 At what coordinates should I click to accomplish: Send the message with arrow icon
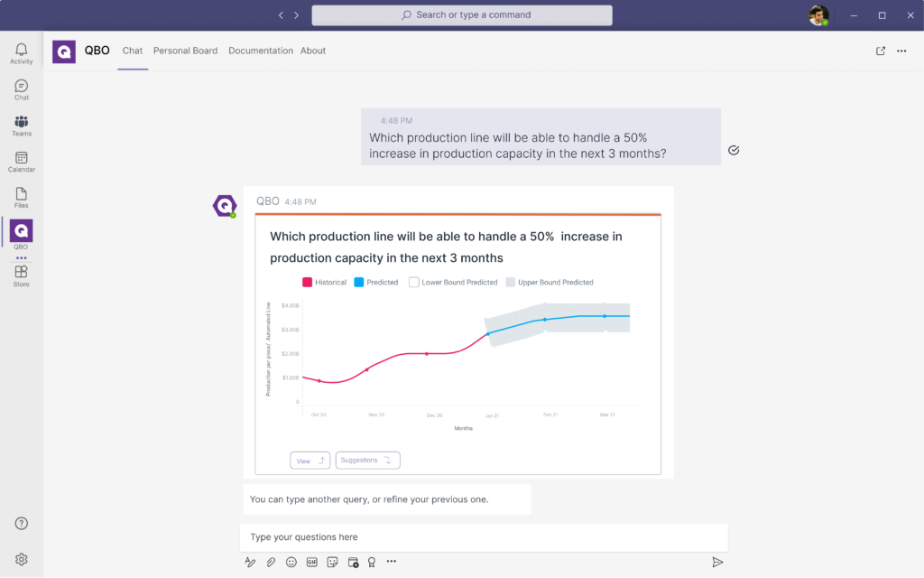[717, 562]
